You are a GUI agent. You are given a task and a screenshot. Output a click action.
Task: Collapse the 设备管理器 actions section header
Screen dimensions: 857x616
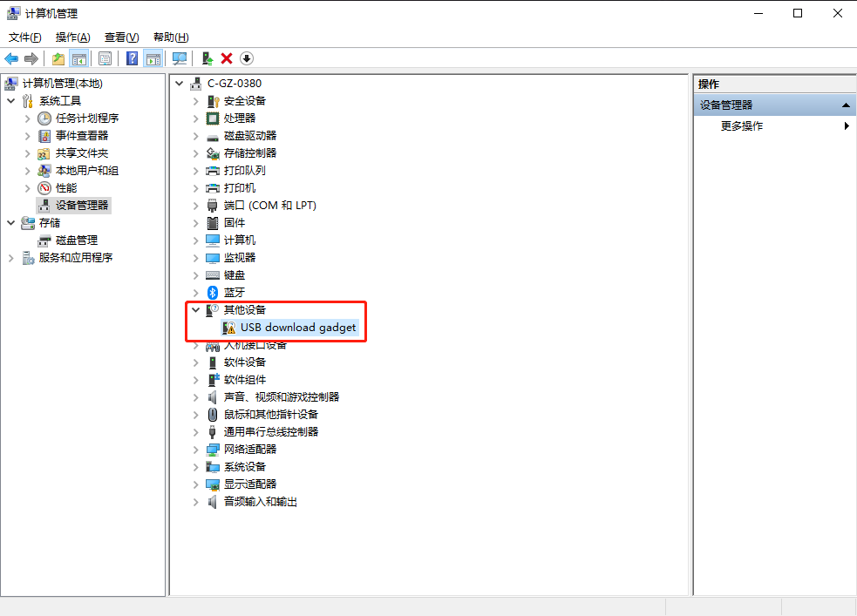(845, 105)
